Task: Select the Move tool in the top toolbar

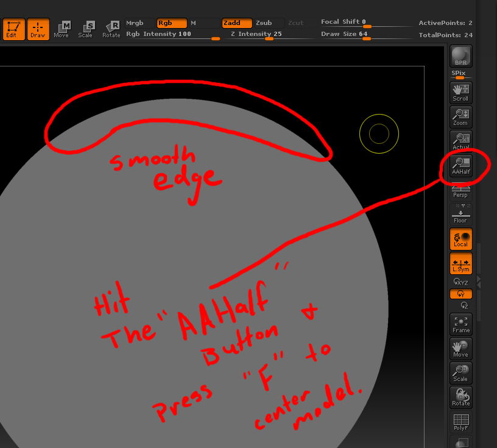Action: (x=62, y=29)
